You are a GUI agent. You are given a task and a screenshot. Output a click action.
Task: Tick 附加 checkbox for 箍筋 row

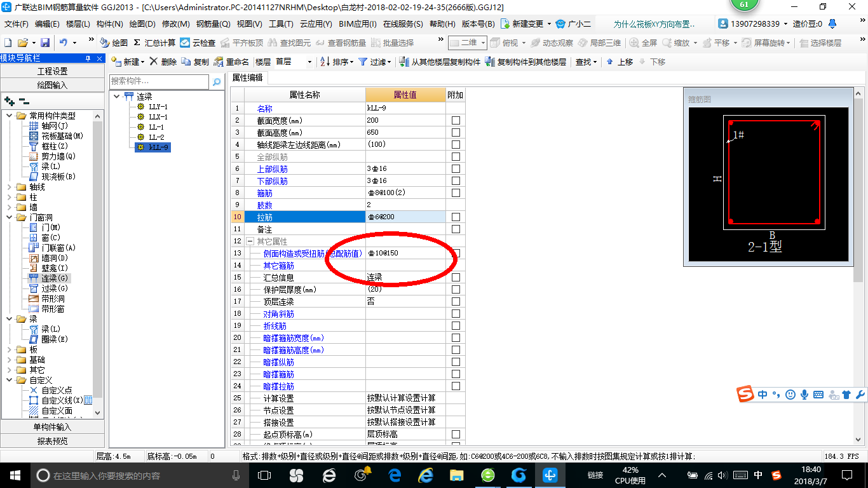pyautogui.click(x=456, y=193)
